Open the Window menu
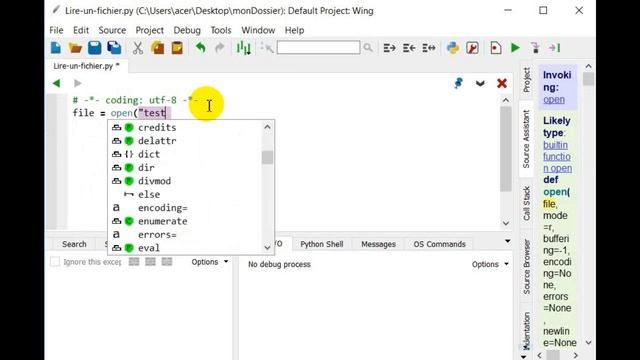Viewport: 640px width, 360px height. (258, 30)
